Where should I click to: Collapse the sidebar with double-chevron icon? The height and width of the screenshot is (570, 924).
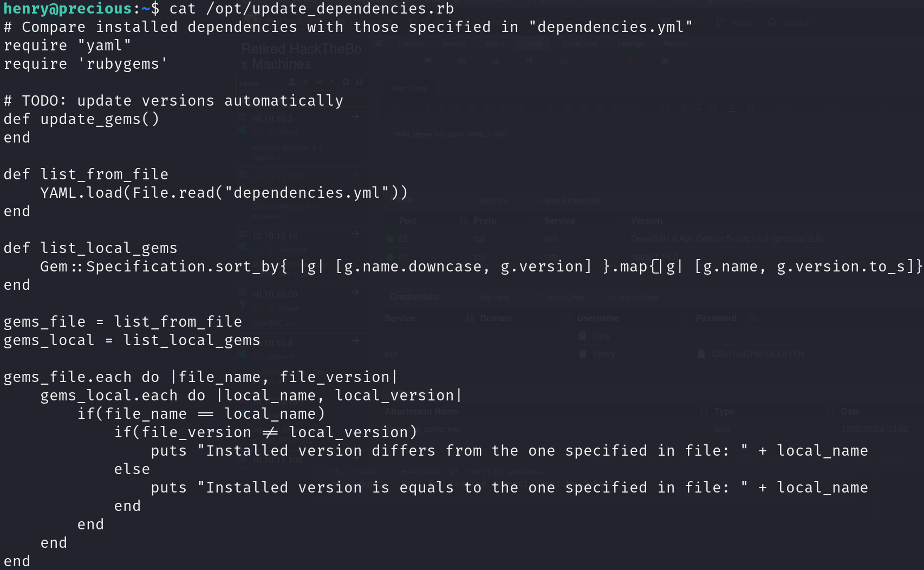(378, 44)
